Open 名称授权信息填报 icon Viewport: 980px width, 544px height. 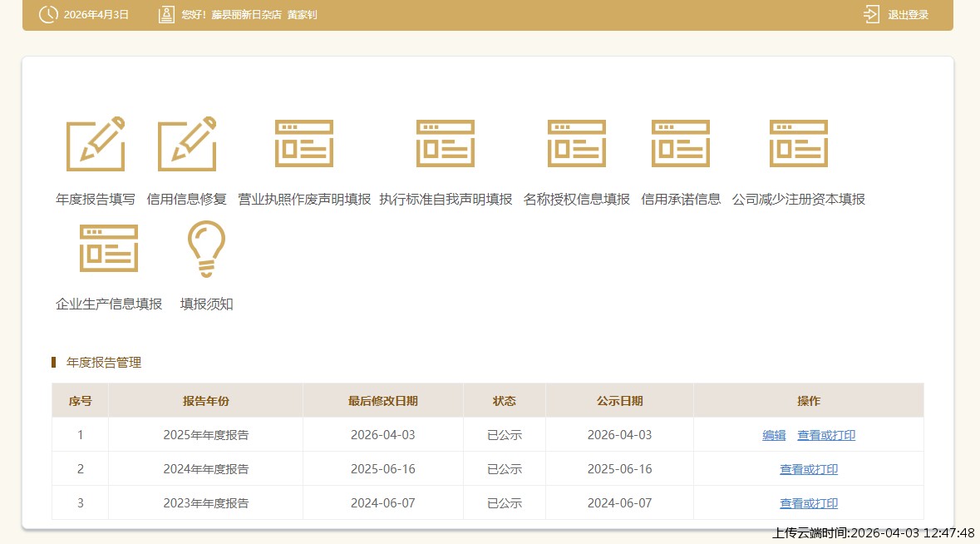pyautogui.click(x=577, y=144)
